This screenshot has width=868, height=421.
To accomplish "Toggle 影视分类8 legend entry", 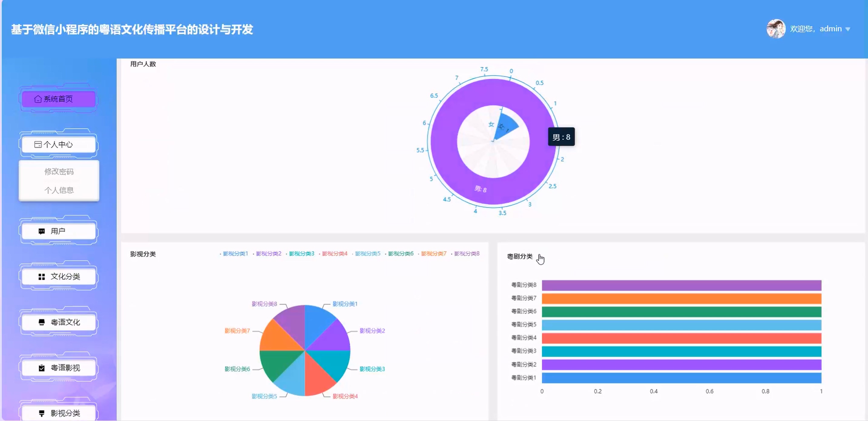I will click(466, 254).
